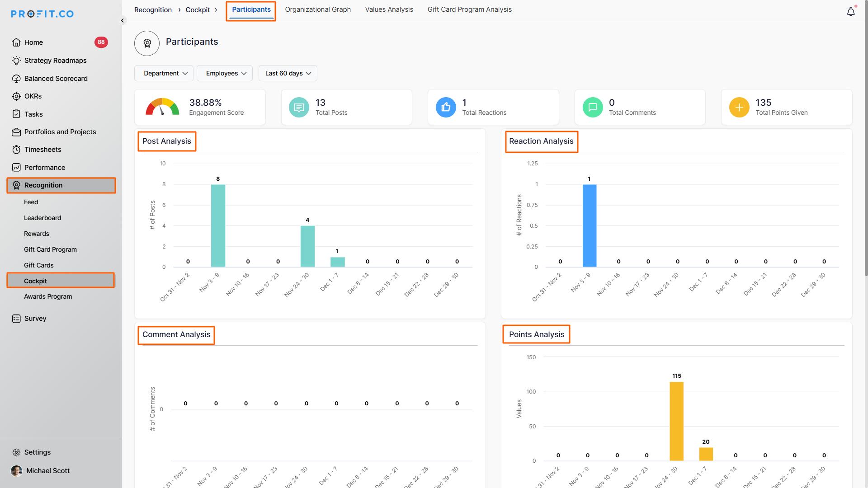Collapse the sidebar with the chevron arrow
The height and width of the screenshot is (488, 868).
(123, 20)
